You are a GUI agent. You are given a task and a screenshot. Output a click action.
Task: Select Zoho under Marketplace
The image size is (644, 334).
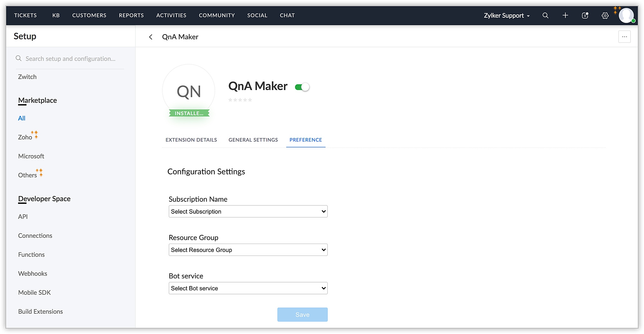pyautogui.click(x=25, y=137)
